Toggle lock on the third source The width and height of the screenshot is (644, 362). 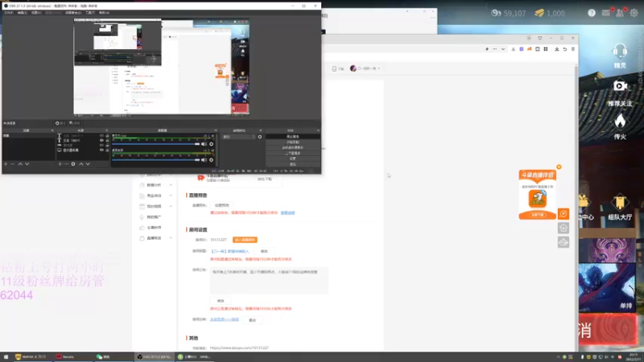(107, 146)
